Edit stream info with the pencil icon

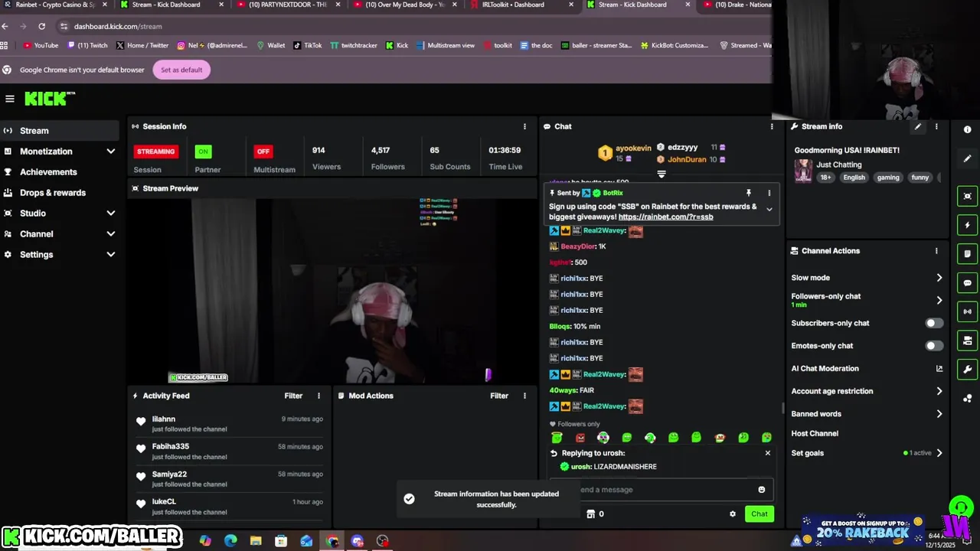pyautogui.click(x=918, y=126)
